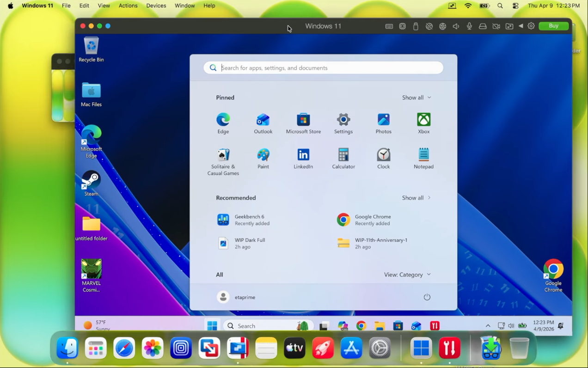Click the Windows Start button on taskbar
588x368 pixels.
coord(212,326)
